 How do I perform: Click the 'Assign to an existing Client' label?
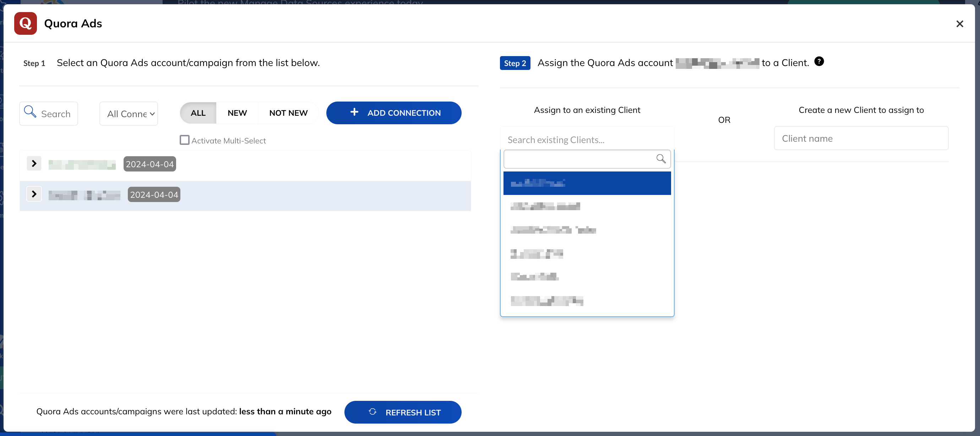(587, 110)
